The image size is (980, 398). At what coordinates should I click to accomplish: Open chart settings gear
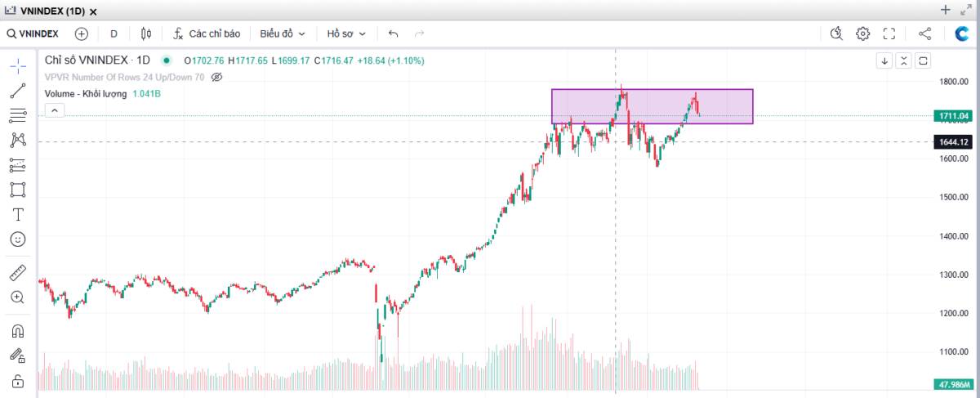(863, 34)
